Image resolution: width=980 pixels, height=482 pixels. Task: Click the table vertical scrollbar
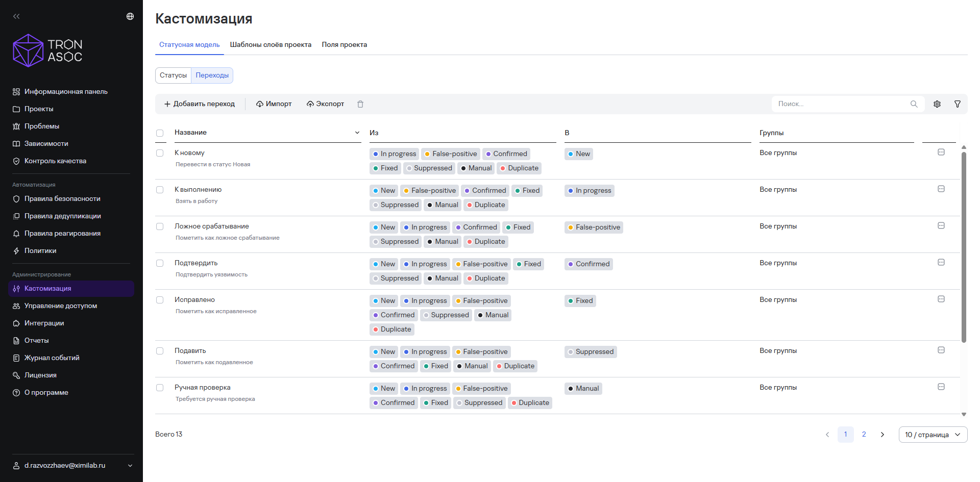click(964, 247)
